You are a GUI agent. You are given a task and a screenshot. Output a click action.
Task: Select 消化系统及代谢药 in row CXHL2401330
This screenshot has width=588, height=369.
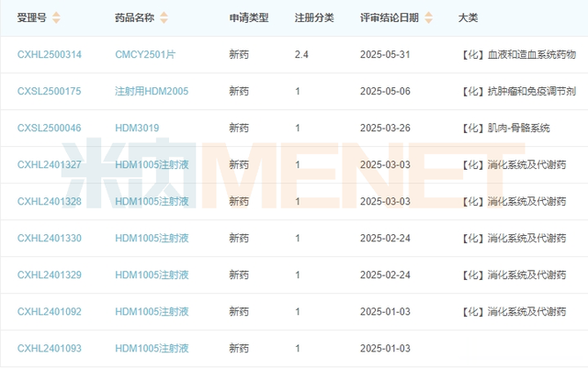pos(526,239)
